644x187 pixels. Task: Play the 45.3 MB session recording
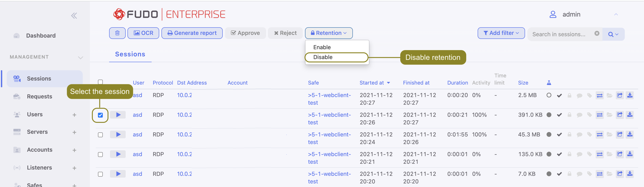[x=118, y=134]
